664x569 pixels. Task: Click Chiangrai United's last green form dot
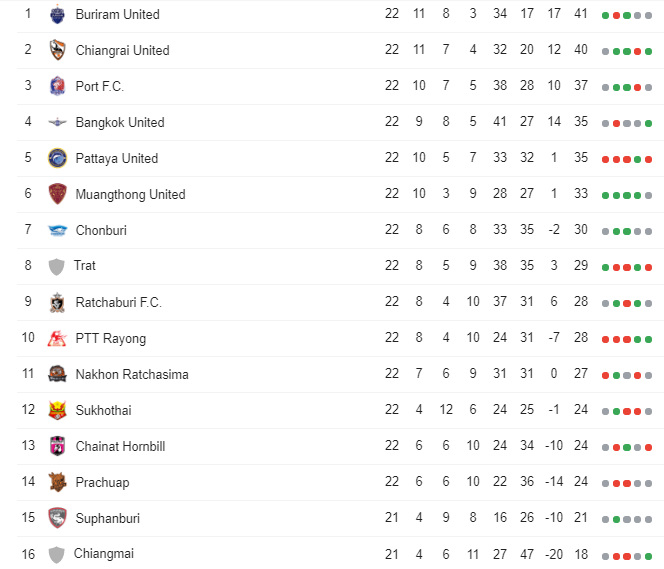pos(648,52)
